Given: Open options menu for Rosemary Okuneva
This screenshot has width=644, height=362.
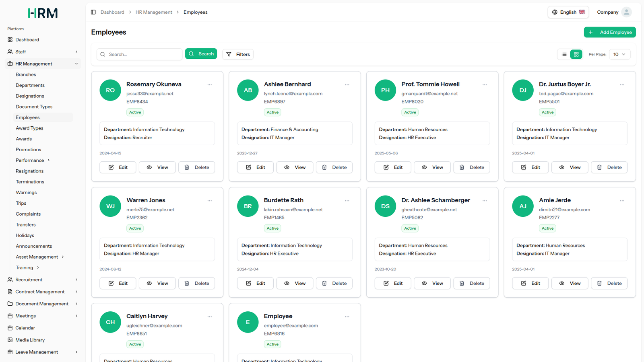Looking at the screenshot, I should pyautogui.click(x=210, y=85).
